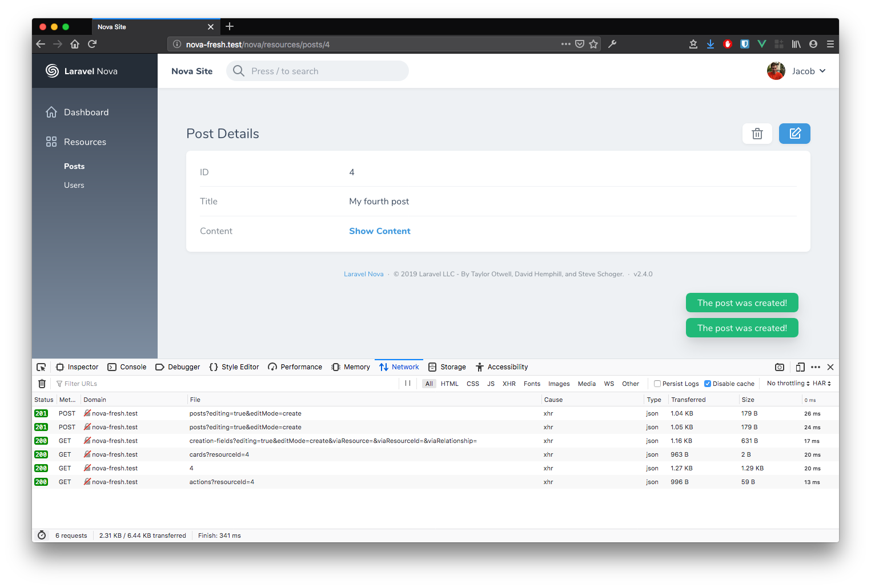
Task: Pause network recording with the pause icon
Action: [408, 383]
